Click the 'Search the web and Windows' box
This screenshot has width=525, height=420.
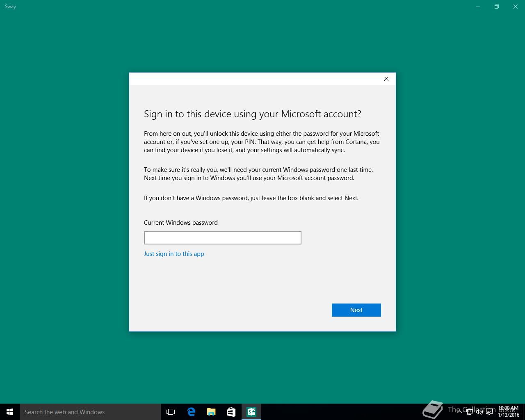(x=90, y=412)
